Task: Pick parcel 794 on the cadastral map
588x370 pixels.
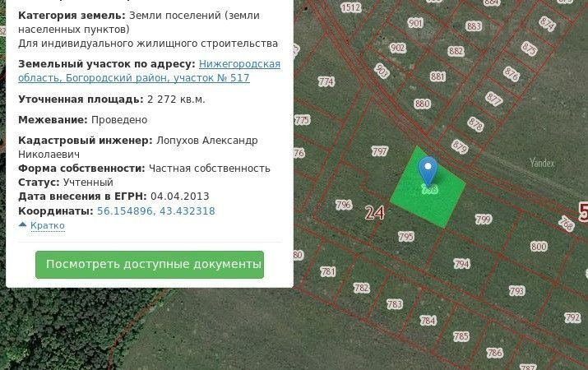Action: (x=461, y=264)
